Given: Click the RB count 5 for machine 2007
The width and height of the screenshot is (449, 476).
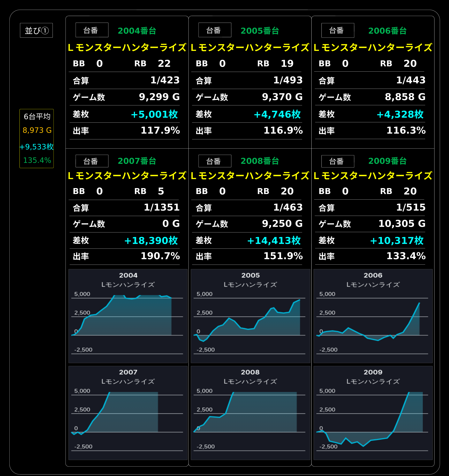Looking at the screenshot, I should click(x=161, y=191).
